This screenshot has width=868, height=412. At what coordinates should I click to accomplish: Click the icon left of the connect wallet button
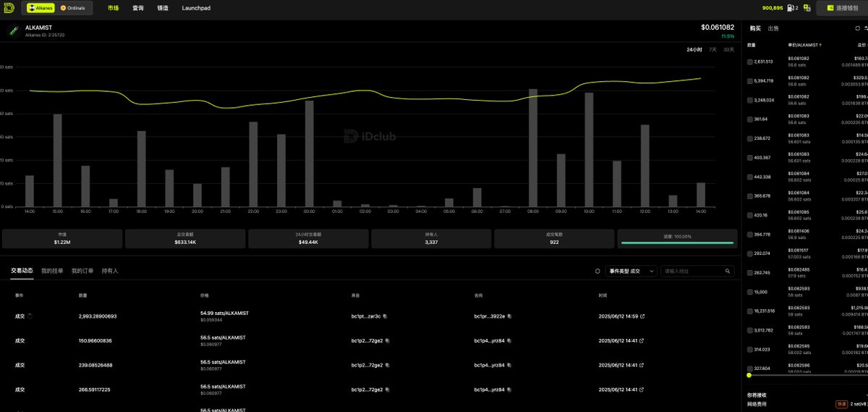tap(807, 8)
